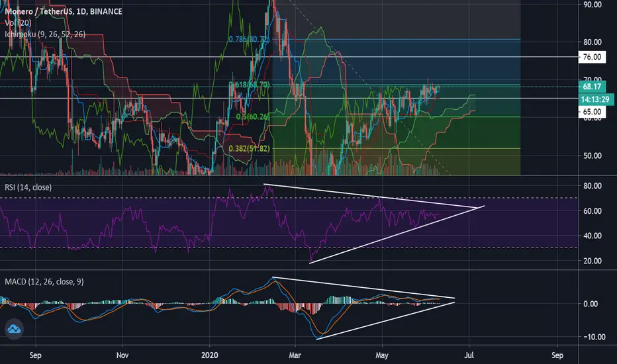This screenshot has width=617, height=364.
Task: Click the RSI axis value 20.00
Action: pyautogui.click(x=593, y=261)
